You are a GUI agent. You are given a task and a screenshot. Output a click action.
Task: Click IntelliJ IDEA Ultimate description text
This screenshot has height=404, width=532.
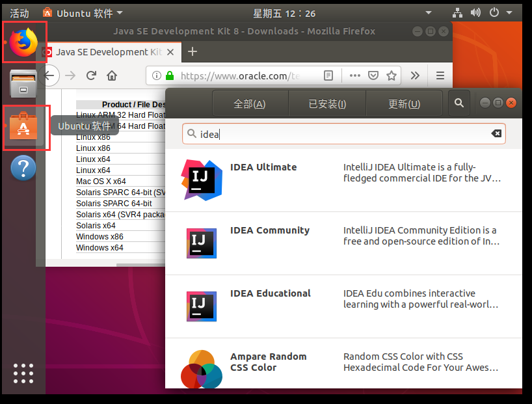point(421,172)
